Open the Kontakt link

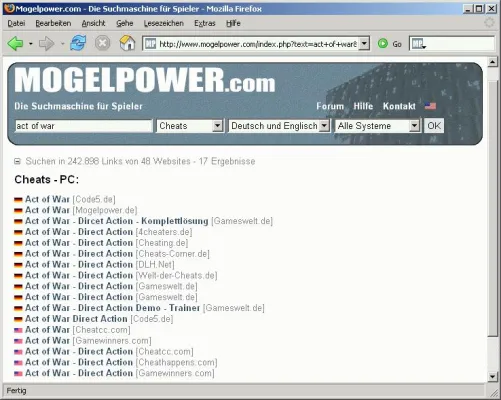399,106
